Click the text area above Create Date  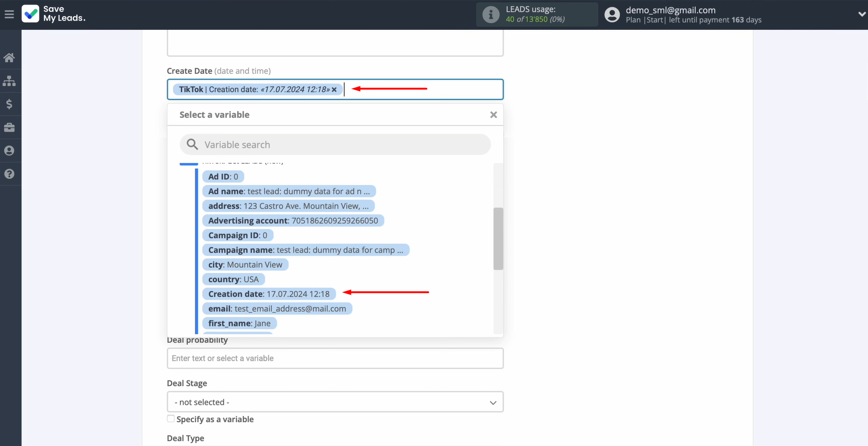pyautogui.click(x=335, y=43)
